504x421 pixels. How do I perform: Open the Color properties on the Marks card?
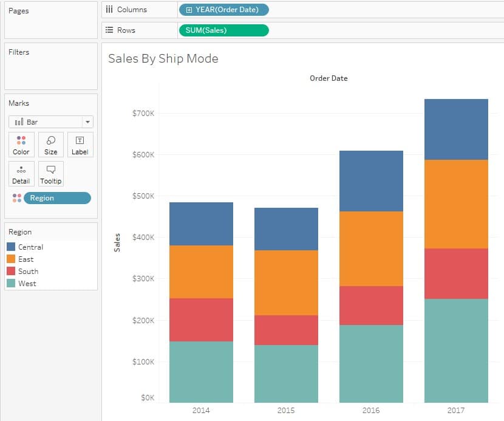click(21, 144)
